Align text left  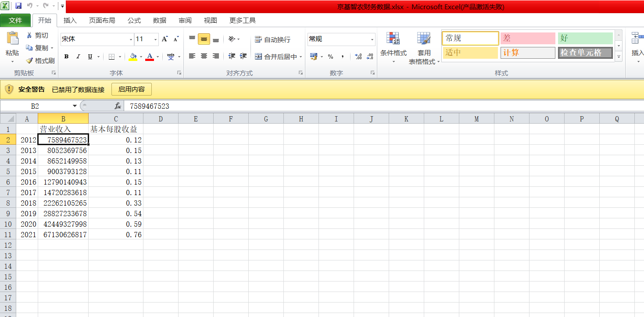(x=192, y=56)
